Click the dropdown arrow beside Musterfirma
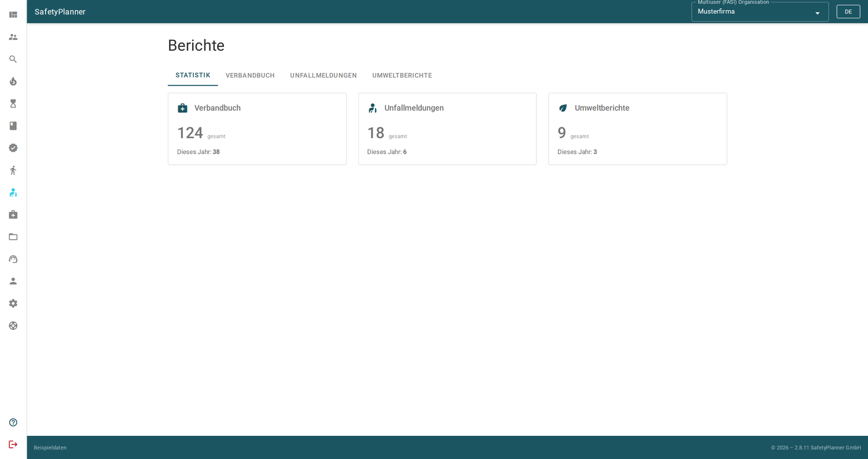868x459 pixels. click(817, 13)
